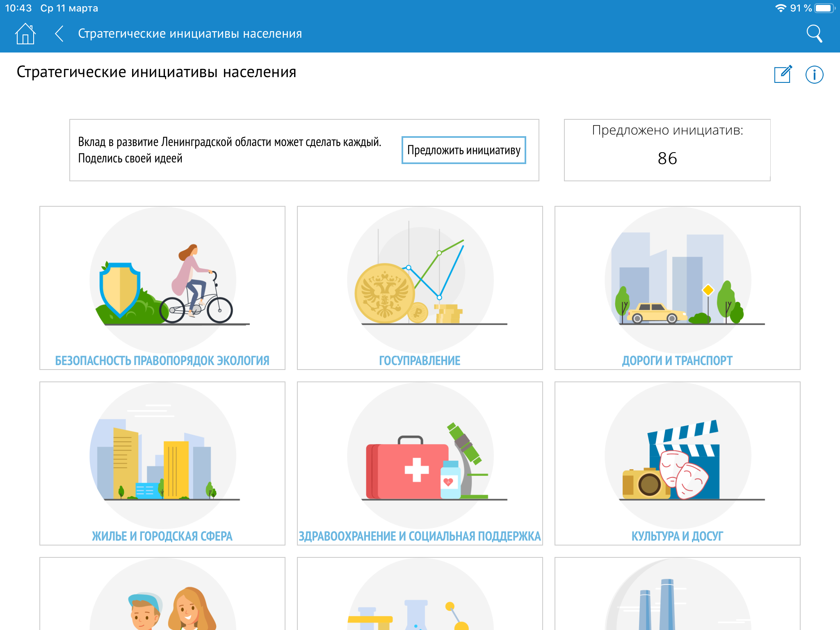Go back using the chevron arrow
Viewport: 840px width, 630px height.
[59, 34]
